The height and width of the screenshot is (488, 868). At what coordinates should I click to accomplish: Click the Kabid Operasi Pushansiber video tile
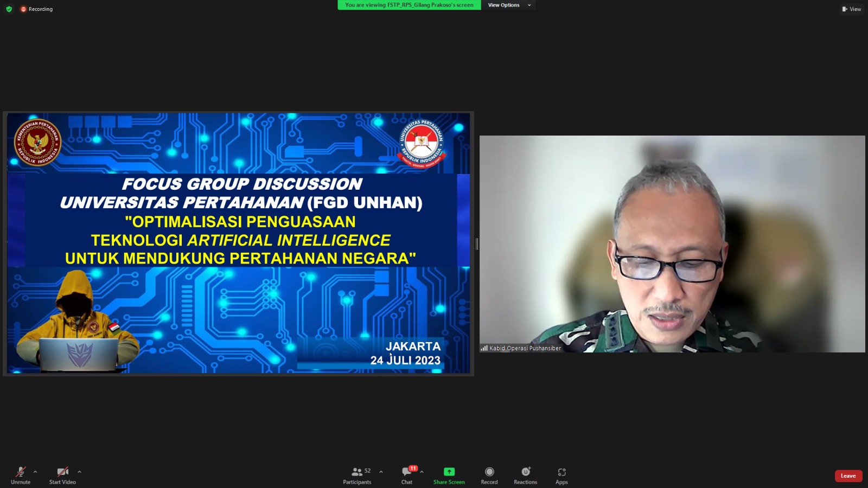tap(672, 244)
